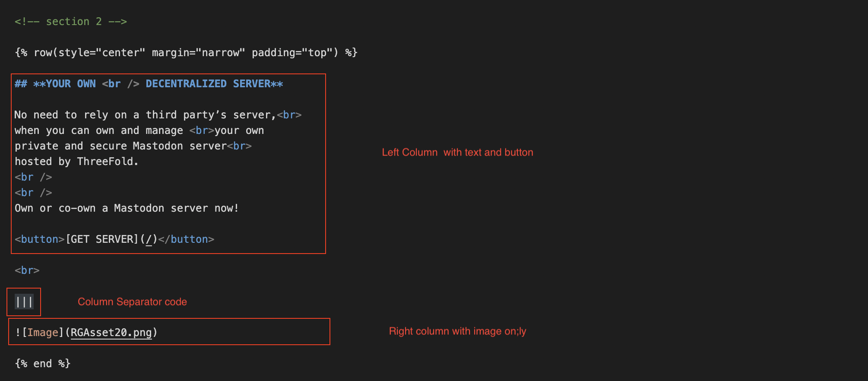Click the padding="top" attribute

(x=295, y=53)
